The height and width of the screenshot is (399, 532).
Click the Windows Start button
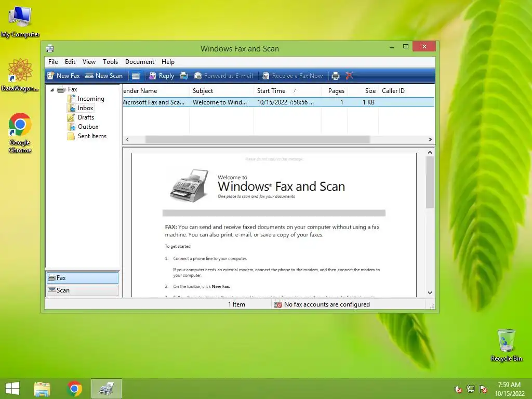tap(12, 389)
